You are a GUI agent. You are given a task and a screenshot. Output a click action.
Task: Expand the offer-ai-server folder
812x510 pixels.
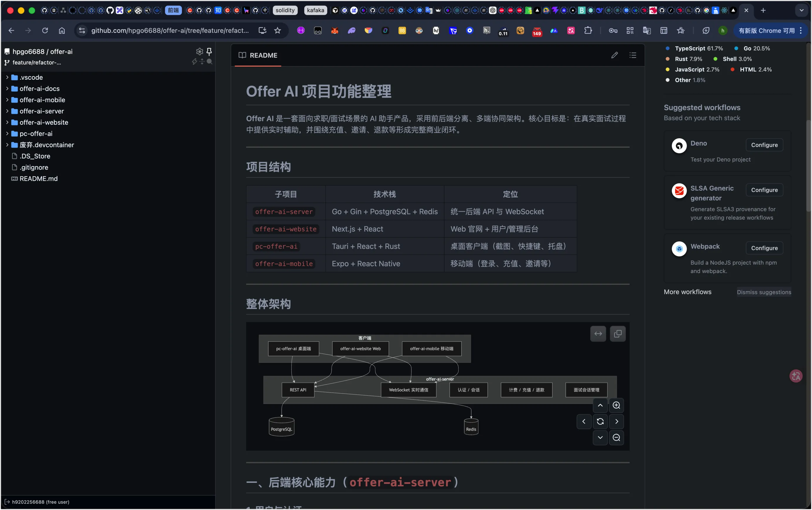[x=7, y=111]
